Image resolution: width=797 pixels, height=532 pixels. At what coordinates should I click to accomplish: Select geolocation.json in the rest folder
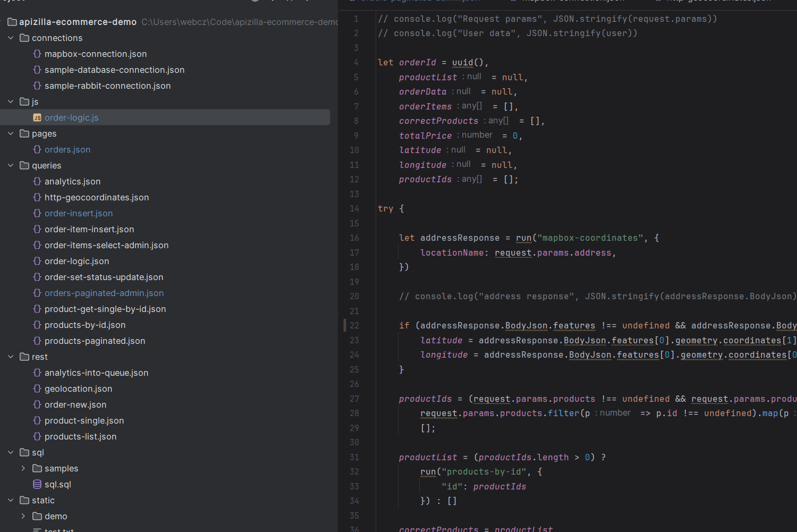[78, 389]
